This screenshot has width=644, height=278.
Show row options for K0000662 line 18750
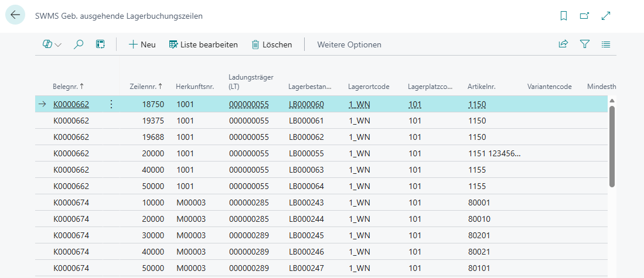(111, 105)
